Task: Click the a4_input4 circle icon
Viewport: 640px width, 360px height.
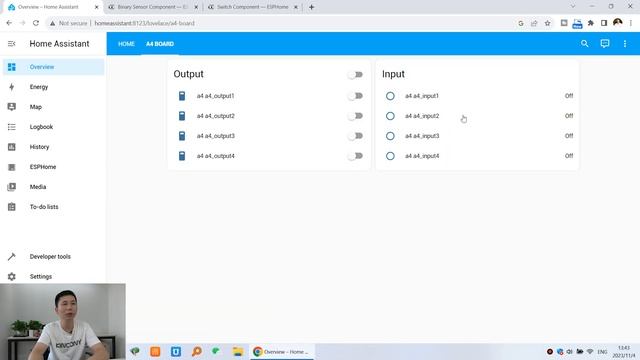Action: pos(390,156)
